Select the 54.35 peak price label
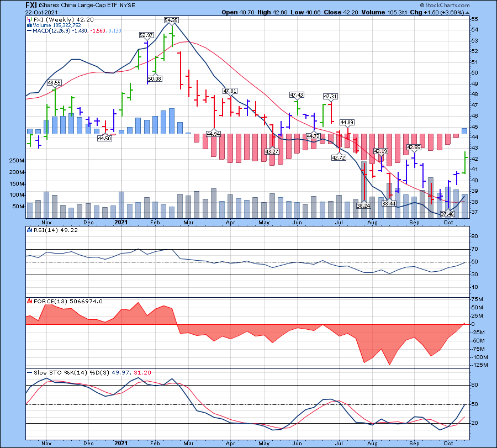Viewport: 497px width, 448px height. (171, 20)
